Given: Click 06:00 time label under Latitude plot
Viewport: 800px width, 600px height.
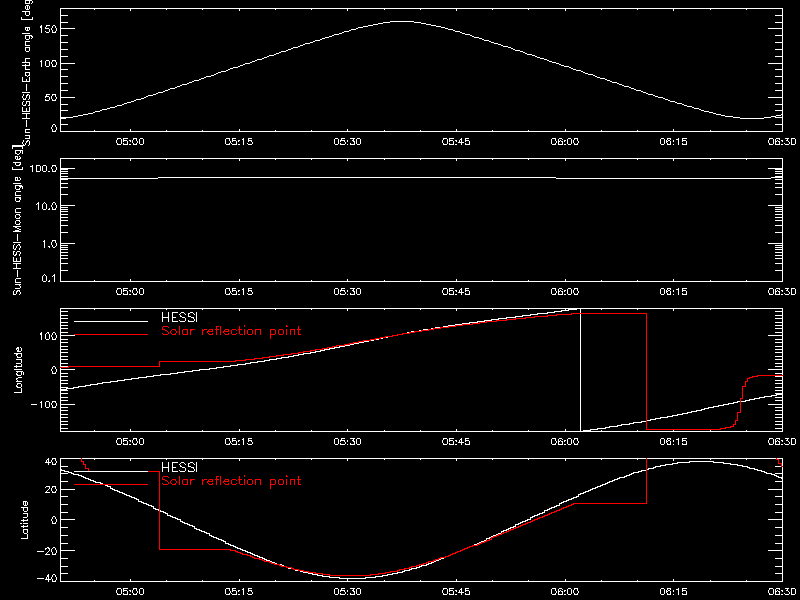Looking at the screenshot, I should tap(565, 592).
